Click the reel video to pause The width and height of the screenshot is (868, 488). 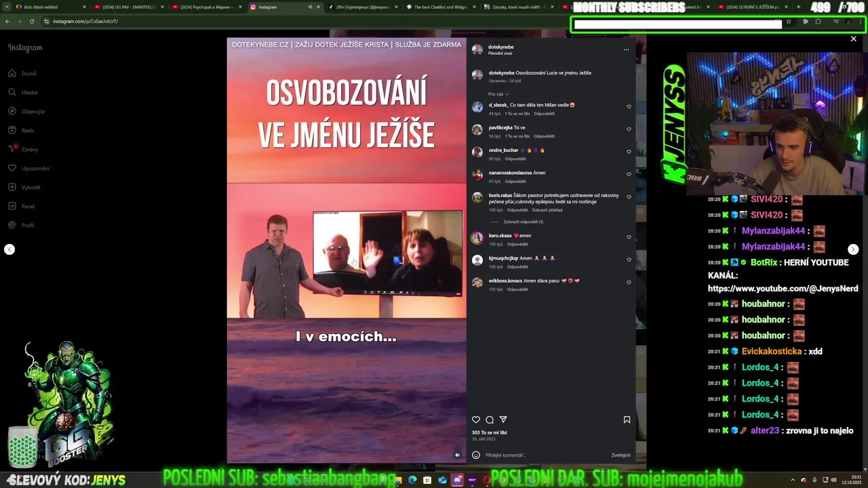coord(347,251)
